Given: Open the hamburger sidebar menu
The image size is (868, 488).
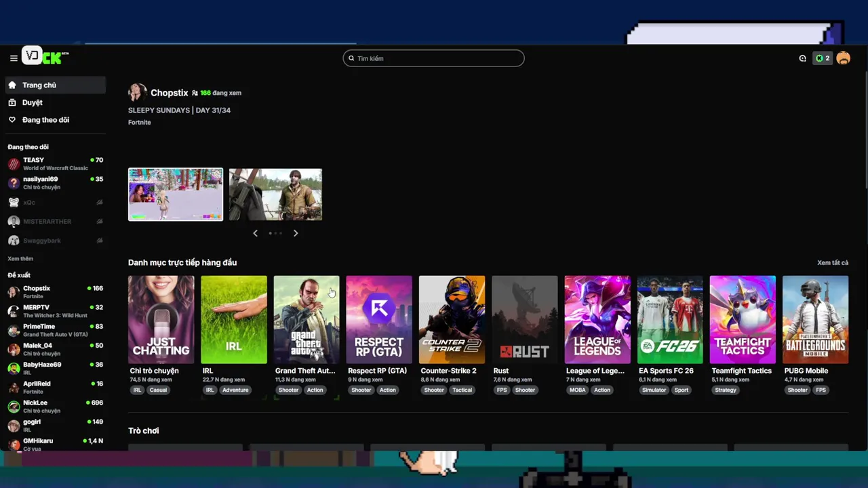Looking at the screenshot, I should [14, 58].
